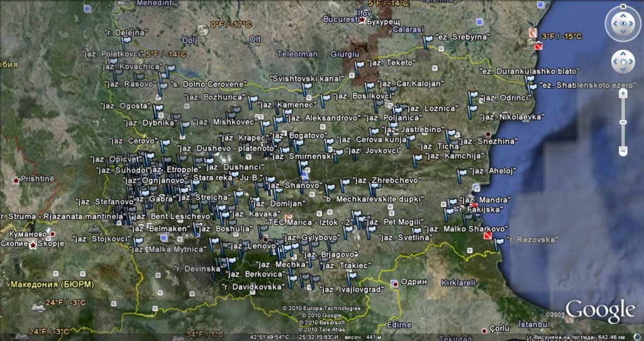This screenshot has width=644, height=341.
Task: Open the flag placemark for "jaz. Kamchija"
Action: [x=417, y=160]
